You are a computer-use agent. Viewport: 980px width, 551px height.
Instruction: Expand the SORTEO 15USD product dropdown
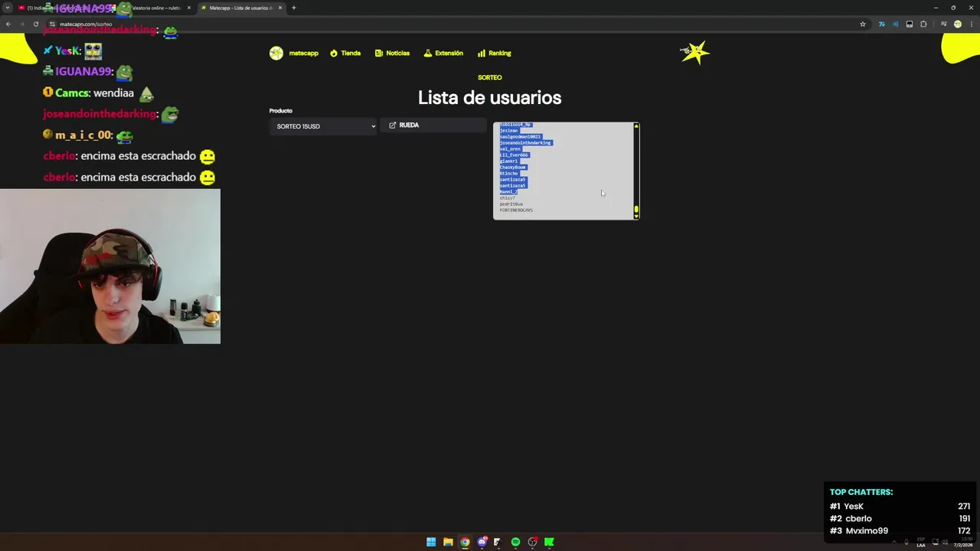pos(323,126)
